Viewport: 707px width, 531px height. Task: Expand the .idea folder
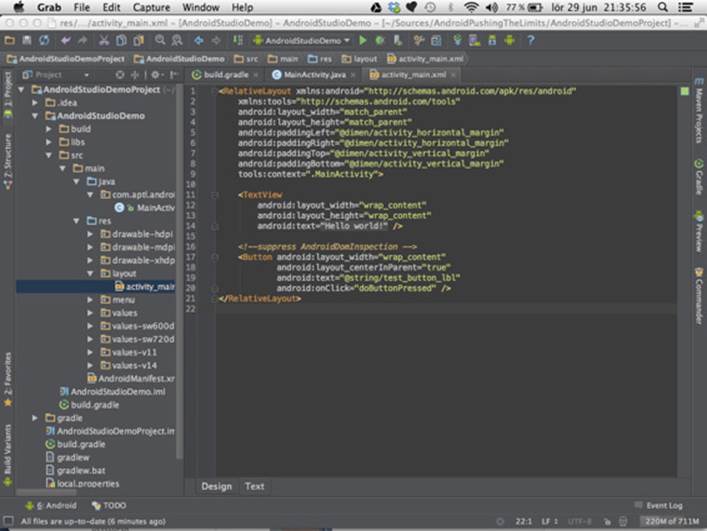pyautogui.click(x=35, y=103)
